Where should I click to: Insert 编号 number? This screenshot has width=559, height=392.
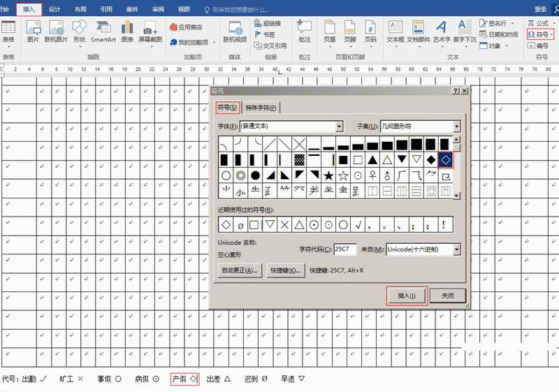point(538,45)
